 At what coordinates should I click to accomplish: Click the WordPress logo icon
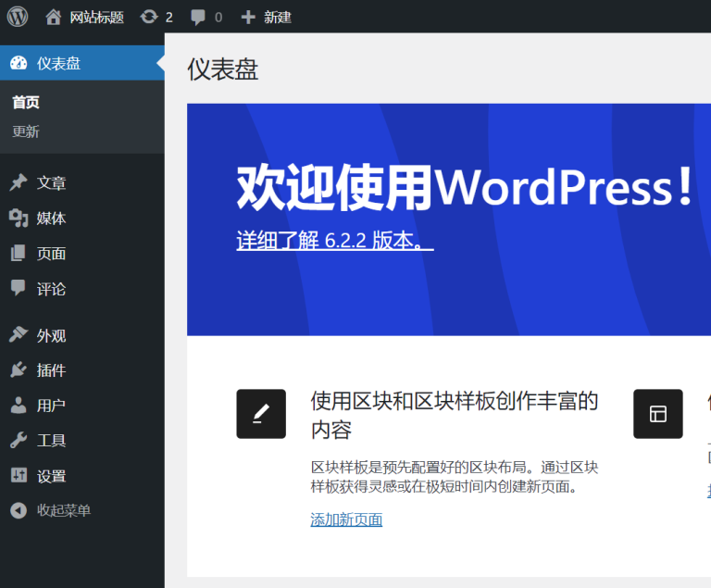click(x=18, y=17)
